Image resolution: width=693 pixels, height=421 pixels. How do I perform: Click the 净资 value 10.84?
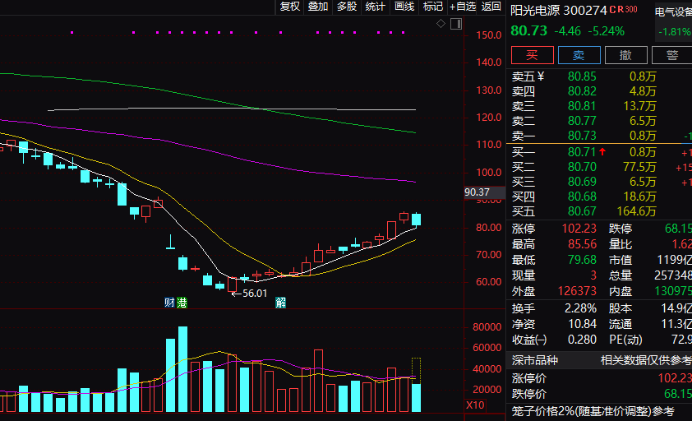coord(582,324)
